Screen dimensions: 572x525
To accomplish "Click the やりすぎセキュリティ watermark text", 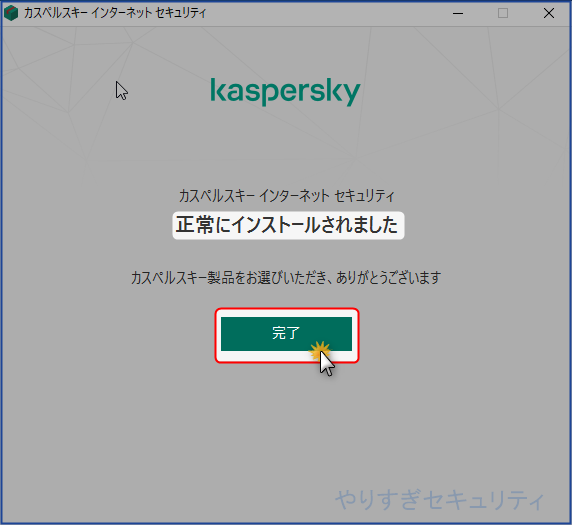I will click(x=440, y=500).
